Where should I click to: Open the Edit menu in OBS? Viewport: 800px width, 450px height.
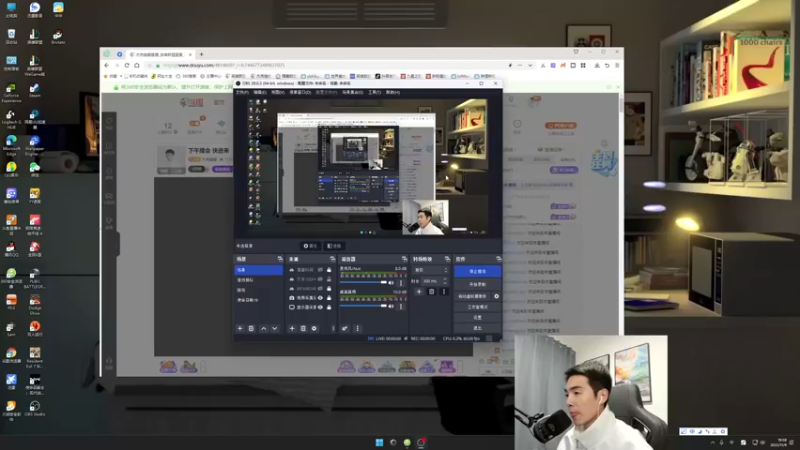click(x=260, y=92)
